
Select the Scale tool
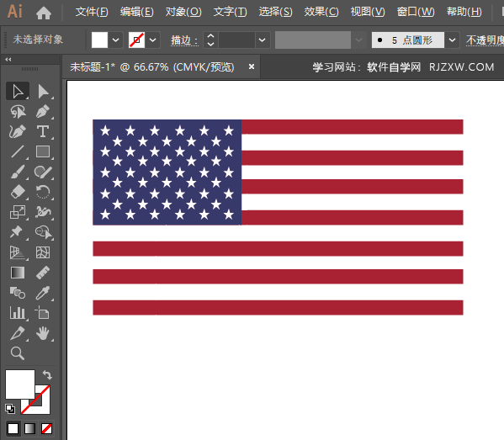coord(18,212)
